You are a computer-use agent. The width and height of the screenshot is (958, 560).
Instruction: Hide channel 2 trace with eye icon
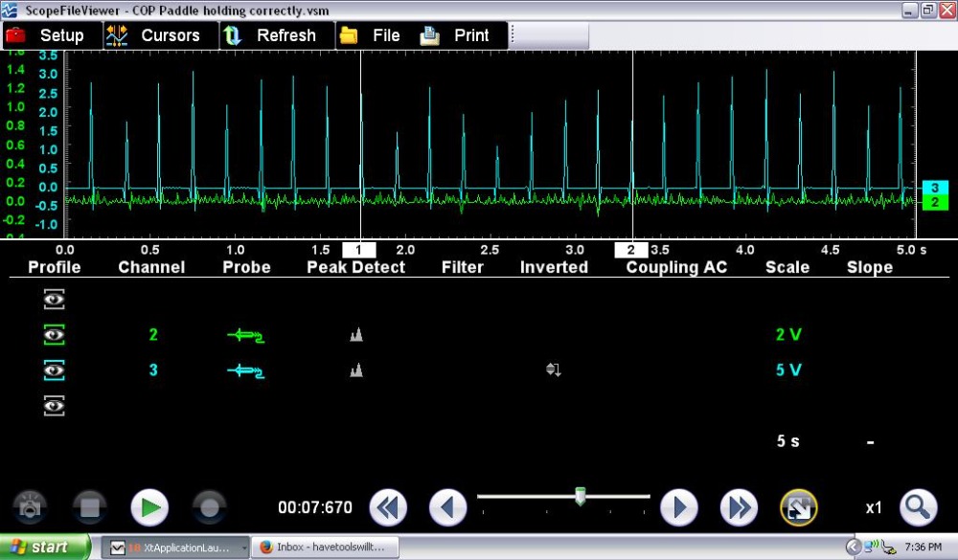[x=55, y=335]
